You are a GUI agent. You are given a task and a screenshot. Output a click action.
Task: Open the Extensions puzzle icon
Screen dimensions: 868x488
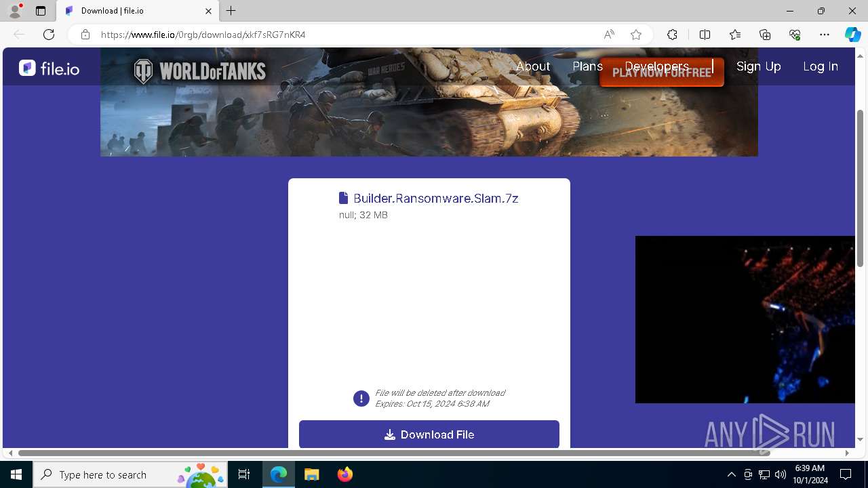[x=672, y=35]
